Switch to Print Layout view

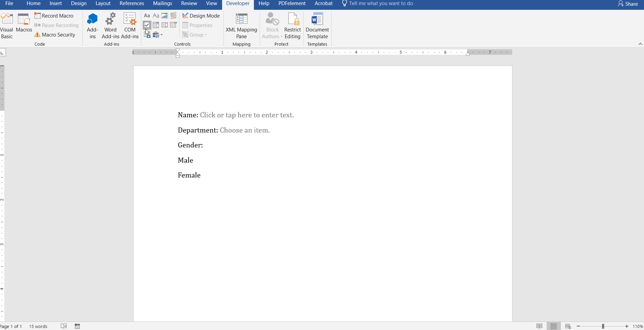(x=553, y=326)
